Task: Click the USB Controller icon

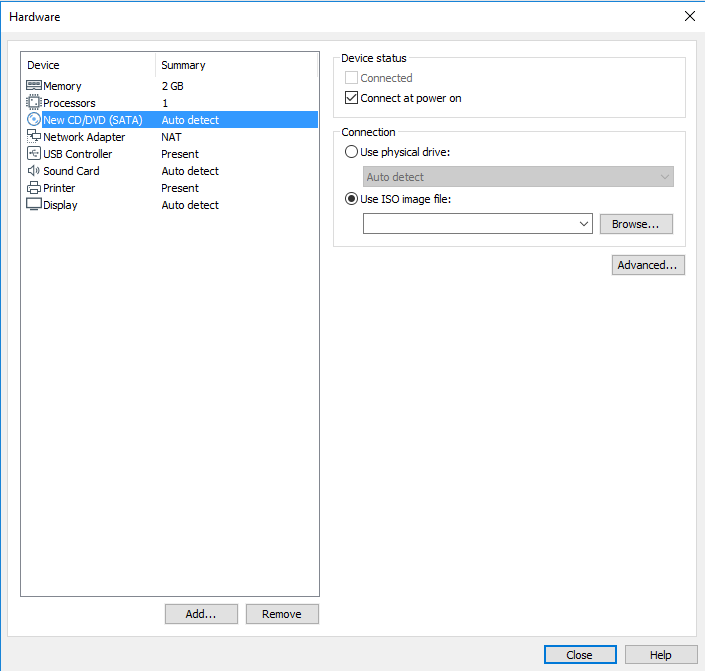Action: [x=34, y=153]
